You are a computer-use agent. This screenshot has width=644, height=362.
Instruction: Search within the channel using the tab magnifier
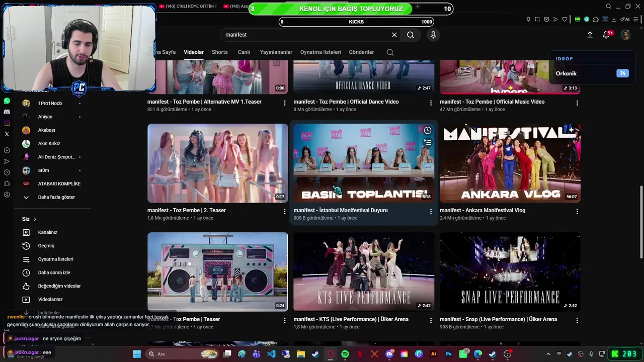tap(390, 52)
